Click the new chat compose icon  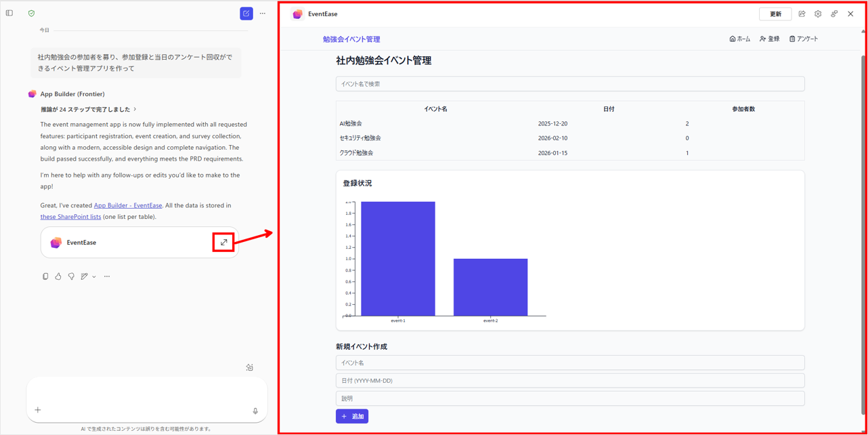point(246,14)
